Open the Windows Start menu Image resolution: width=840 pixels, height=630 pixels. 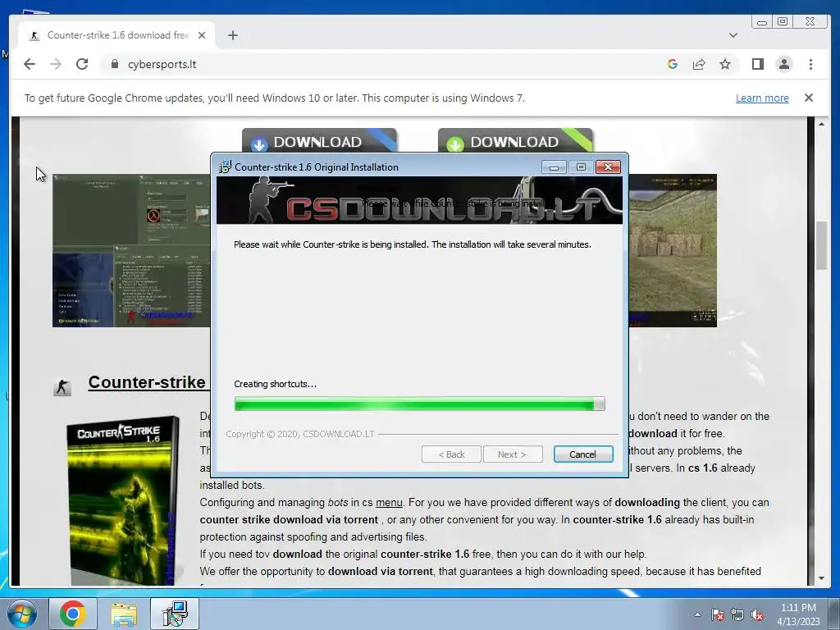point(22,614)
